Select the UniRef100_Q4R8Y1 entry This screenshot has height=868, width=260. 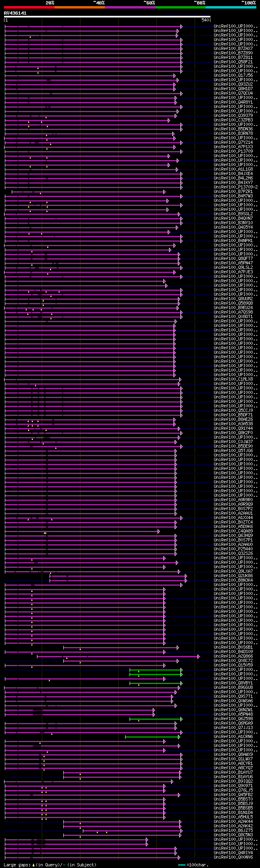(233, 102)
